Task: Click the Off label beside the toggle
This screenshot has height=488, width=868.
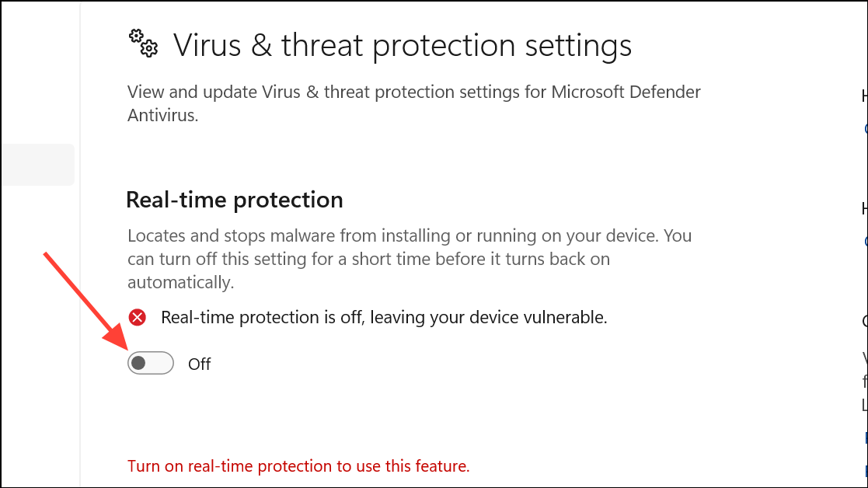Action: (199, 364)
